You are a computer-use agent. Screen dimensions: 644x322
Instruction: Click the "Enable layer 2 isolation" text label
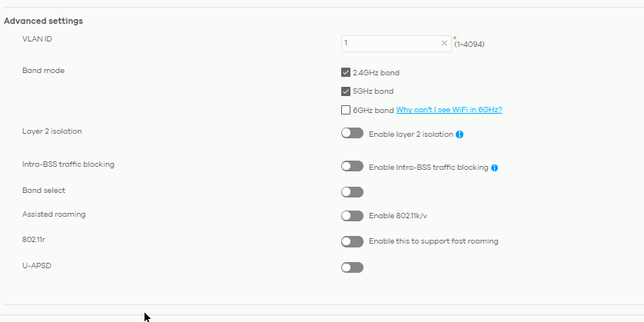[x=410, y=134]
